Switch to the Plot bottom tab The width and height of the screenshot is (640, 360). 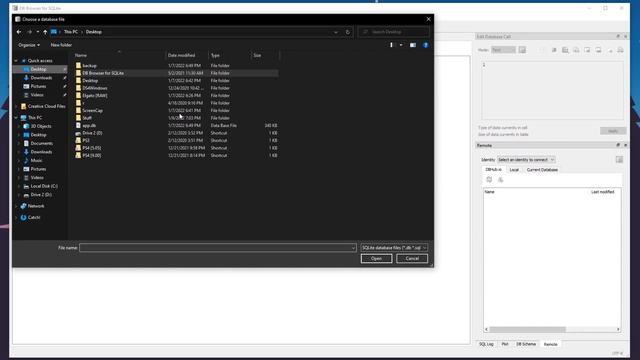coord(505,344)
